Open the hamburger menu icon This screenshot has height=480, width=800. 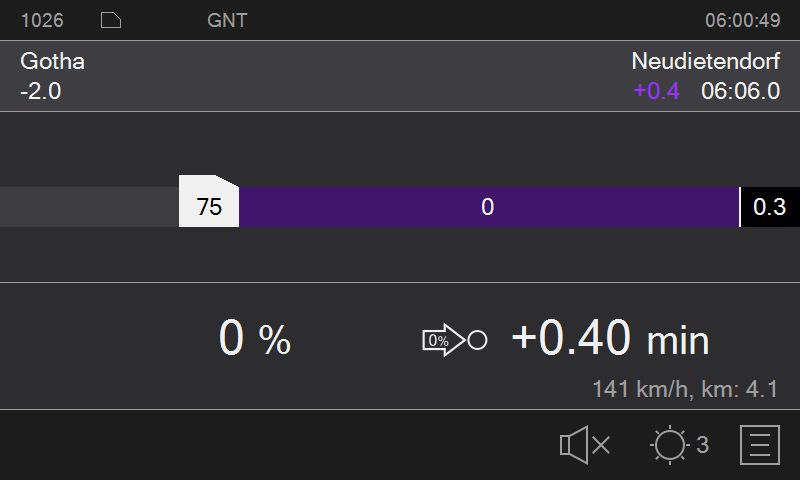click(760, 445)
